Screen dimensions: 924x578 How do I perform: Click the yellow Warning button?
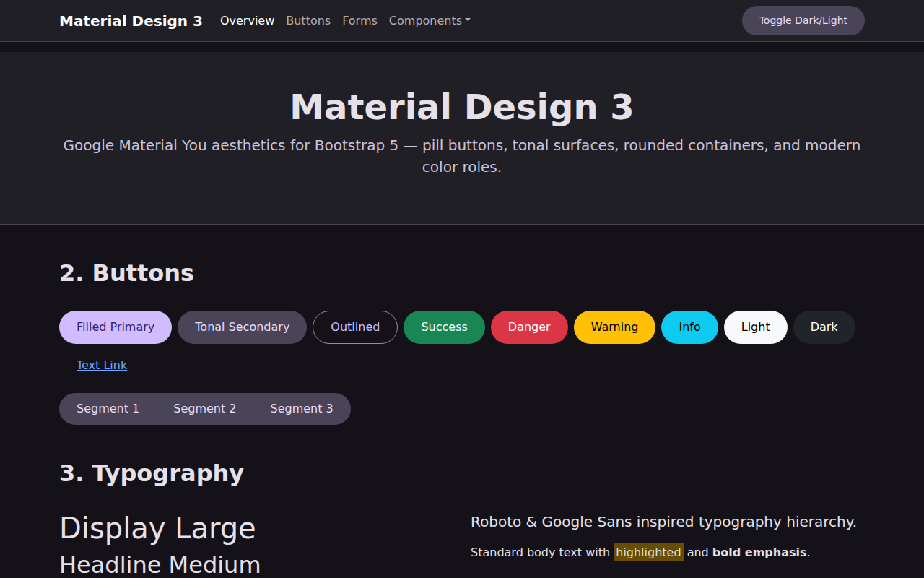pyautogui.click(x=614, y=327)
